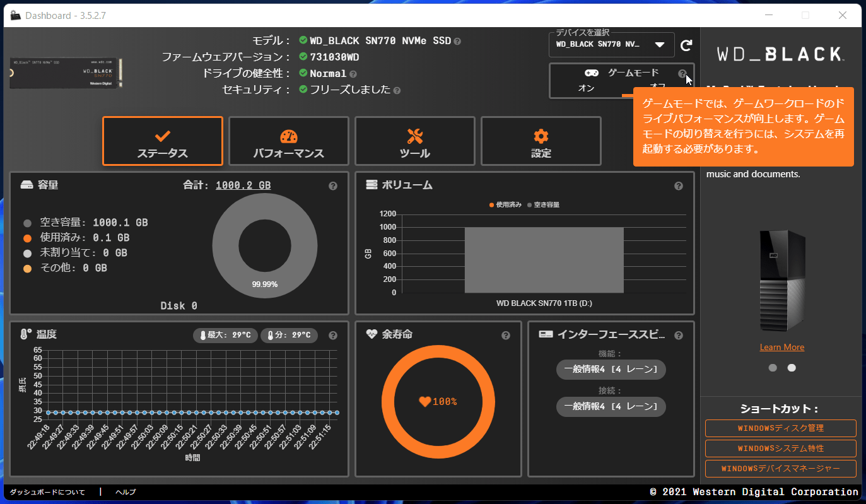The image size is (866, 504).
Task: Click the heartbeat icon in 余寿命 header
Action: [x=372, y=334]
